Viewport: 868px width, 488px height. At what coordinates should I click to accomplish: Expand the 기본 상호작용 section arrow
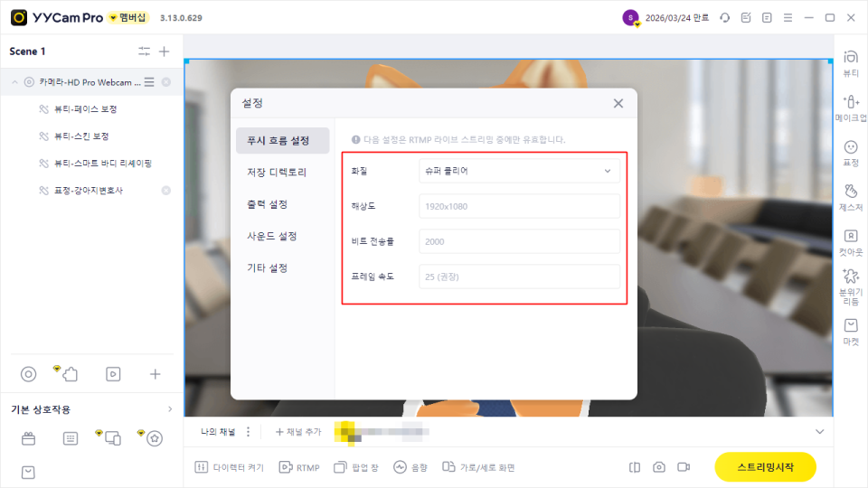[x=170, y=409]
